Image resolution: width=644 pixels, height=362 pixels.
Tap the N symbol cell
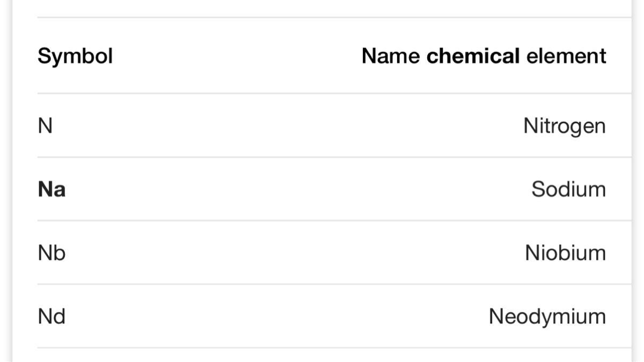pos(45,126)
